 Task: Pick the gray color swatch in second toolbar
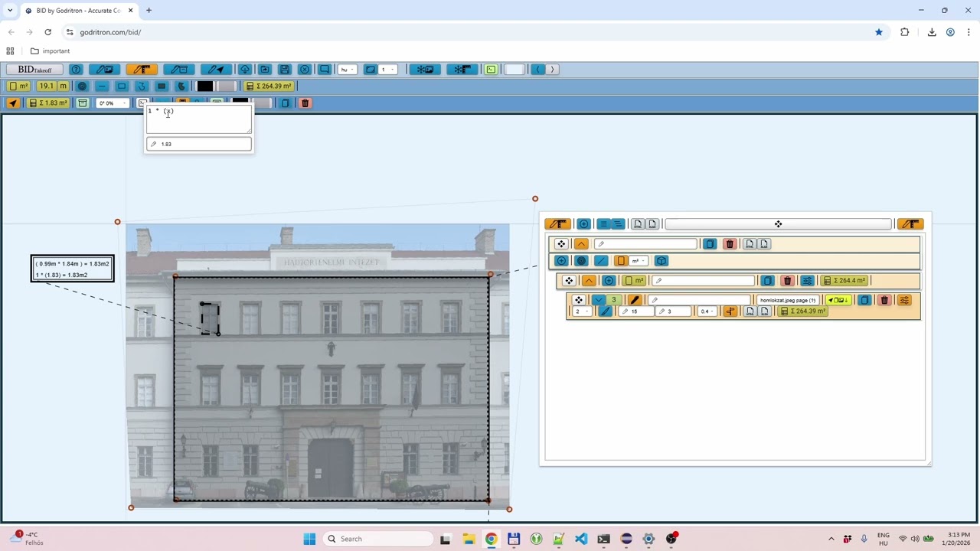click(x=227, y=86)
